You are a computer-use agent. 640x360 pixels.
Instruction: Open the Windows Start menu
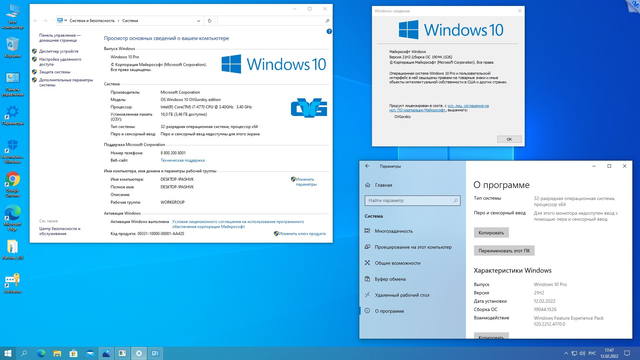click(x=7, y=353)
